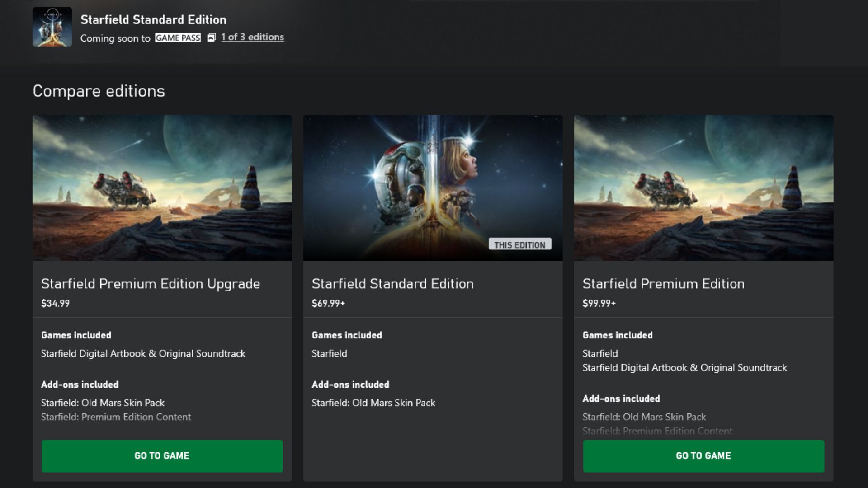The image size is (868, 488).
Task: Click 'Games included' label in Standard Edition card
Action: 347,335
